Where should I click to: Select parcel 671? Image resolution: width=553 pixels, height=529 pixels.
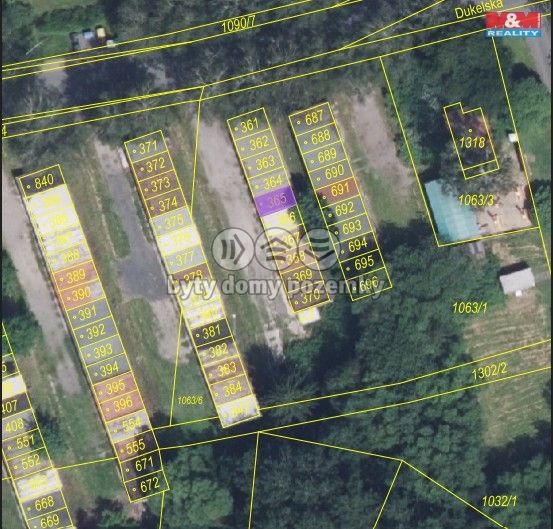141,466
